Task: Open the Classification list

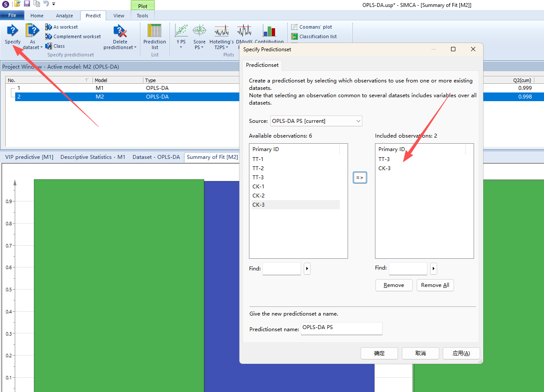Action: coord(314,36)
